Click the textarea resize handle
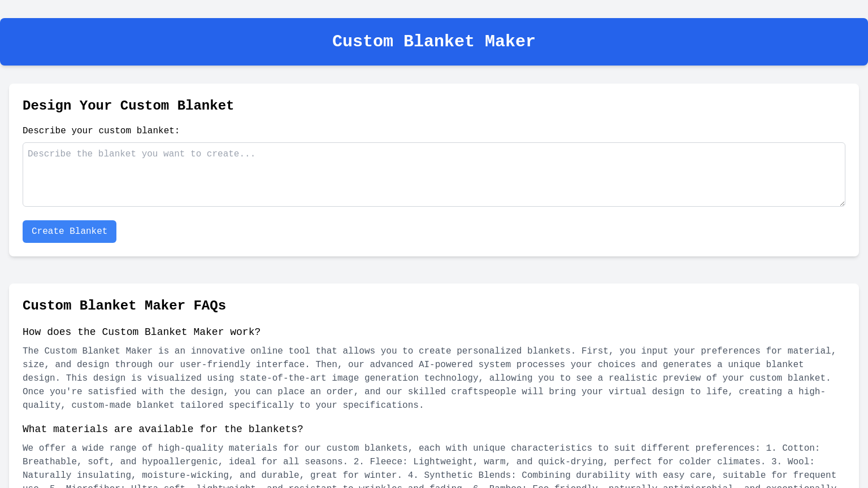 (841, 202)
